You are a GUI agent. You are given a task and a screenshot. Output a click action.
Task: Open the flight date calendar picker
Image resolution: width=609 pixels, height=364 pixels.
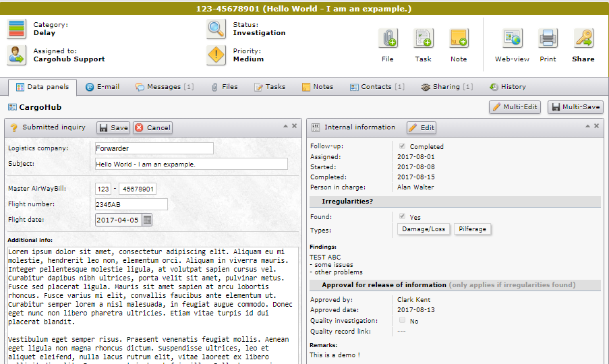click(147, 220)
